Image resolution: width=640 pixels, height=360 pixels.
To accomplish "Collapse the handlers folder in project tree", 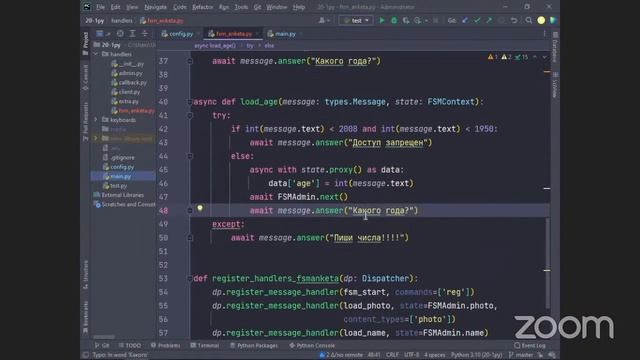I will (96, 54).
